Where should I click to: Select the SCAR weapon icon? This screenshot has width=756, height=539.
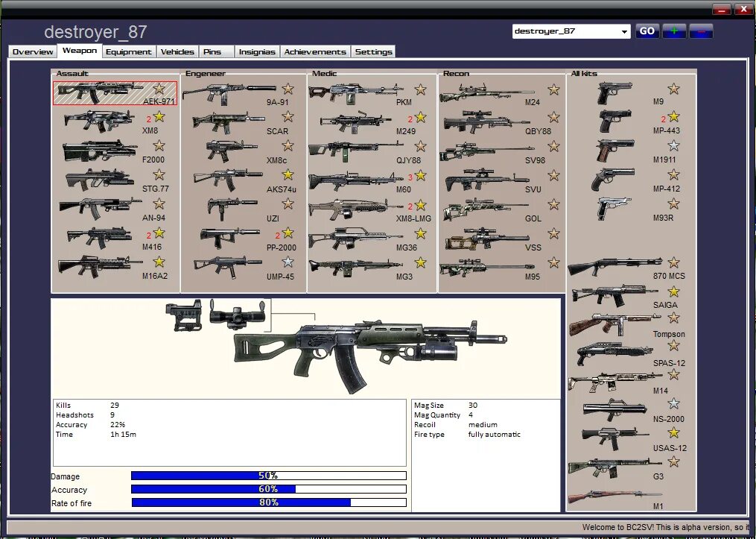point(229,122)
